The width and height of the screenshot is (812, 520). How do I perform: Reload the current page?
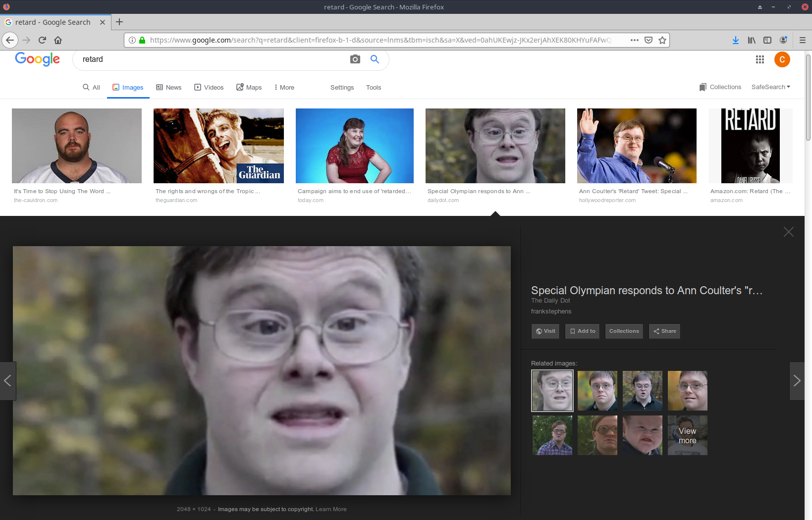point(42,40)
